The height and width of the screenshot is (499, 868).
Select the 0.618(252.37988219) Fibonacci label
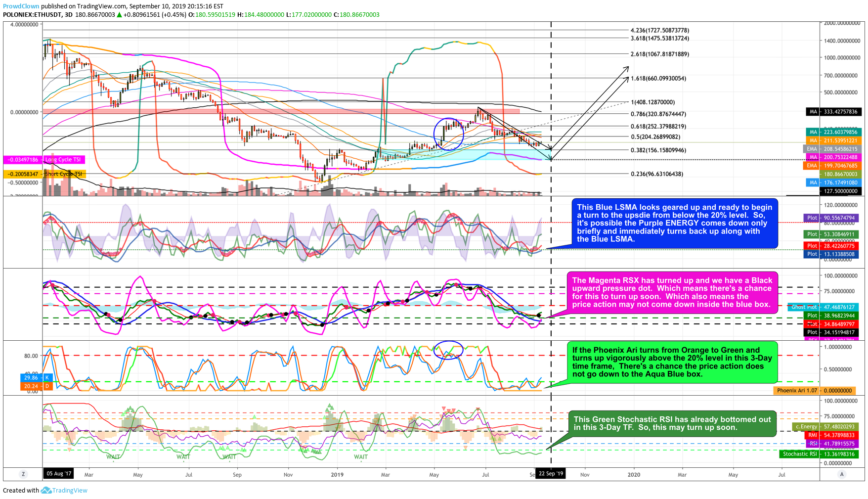pyautogui.click(x=658, y=127)
